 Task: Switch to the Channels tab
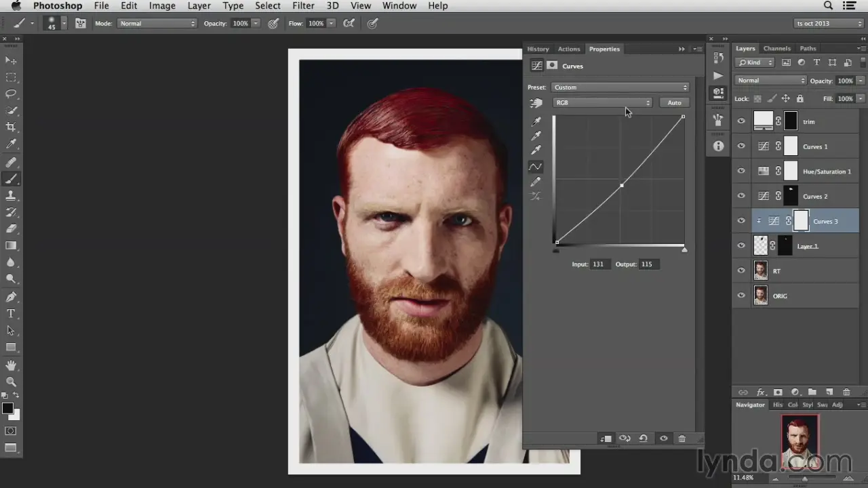coord(776,49)
